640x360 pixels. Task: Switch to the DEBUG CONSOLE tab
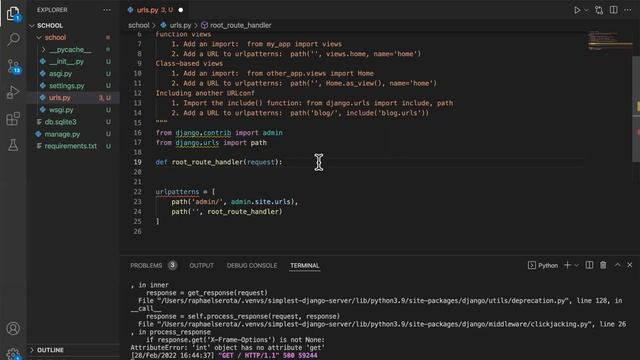coord(252,265)
